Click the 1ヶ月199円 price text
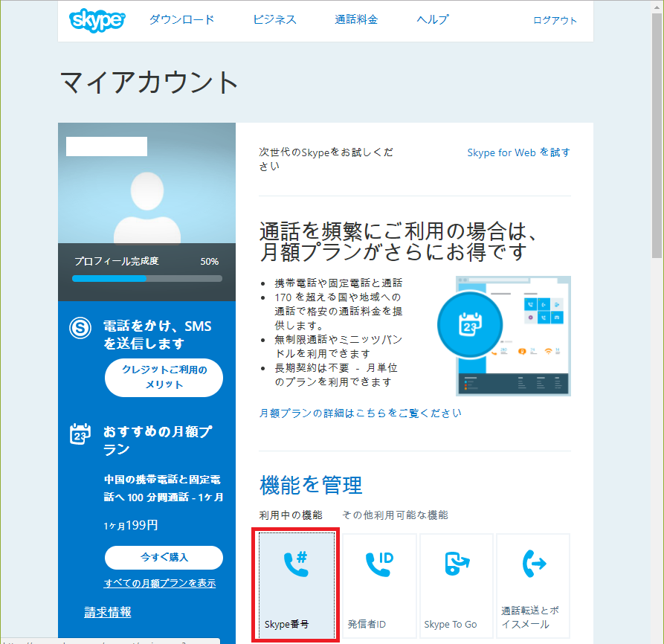This screenshot has width=664, height=644. point(131,525)
